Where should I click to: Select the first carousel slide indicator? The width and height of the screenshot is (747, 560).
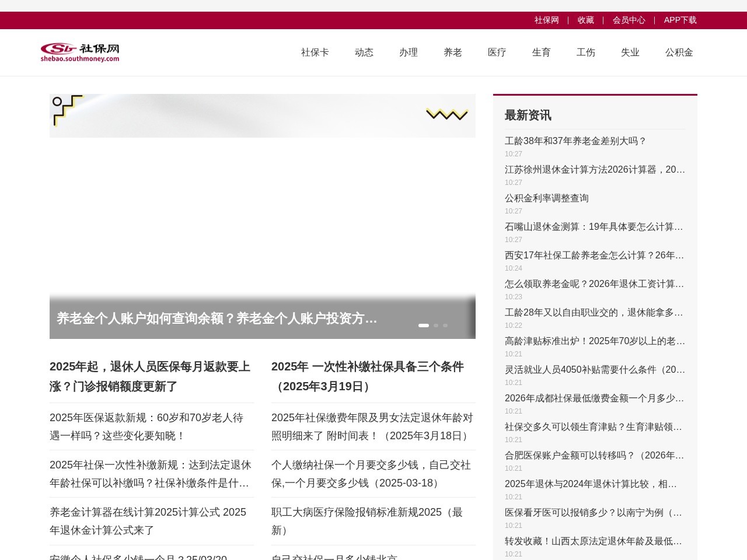[424, 325]
